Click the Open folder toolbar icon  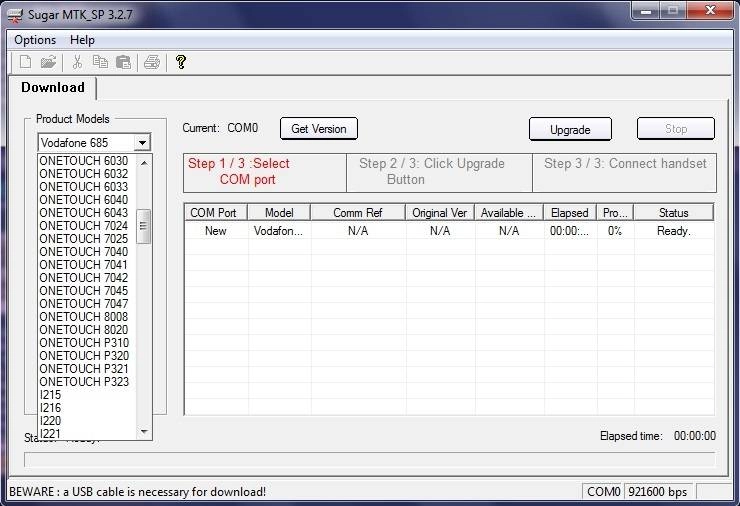[x=48, y=62]
